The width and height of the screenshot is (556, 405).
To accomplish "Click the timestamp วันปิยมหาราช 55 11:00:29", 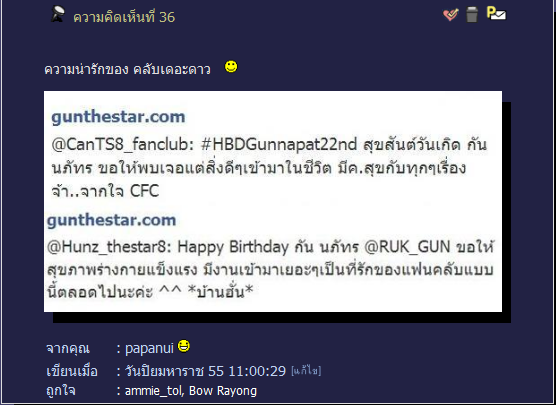I will (205, 371).
